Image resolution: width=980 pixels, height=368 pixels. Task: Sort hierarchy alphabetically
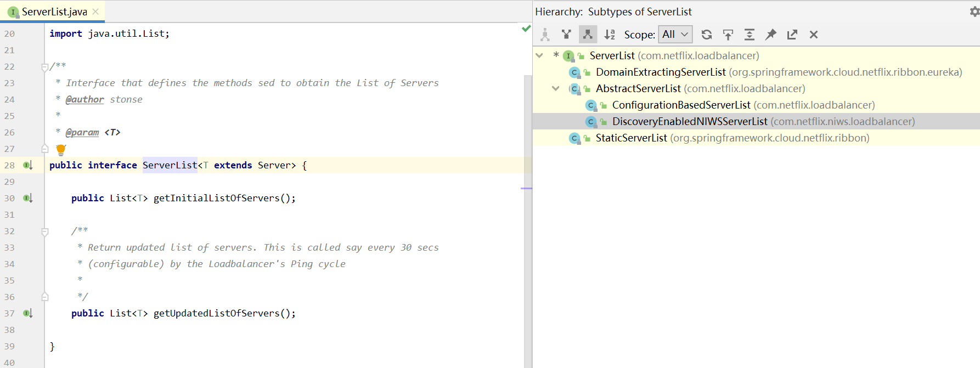point(610,35)
